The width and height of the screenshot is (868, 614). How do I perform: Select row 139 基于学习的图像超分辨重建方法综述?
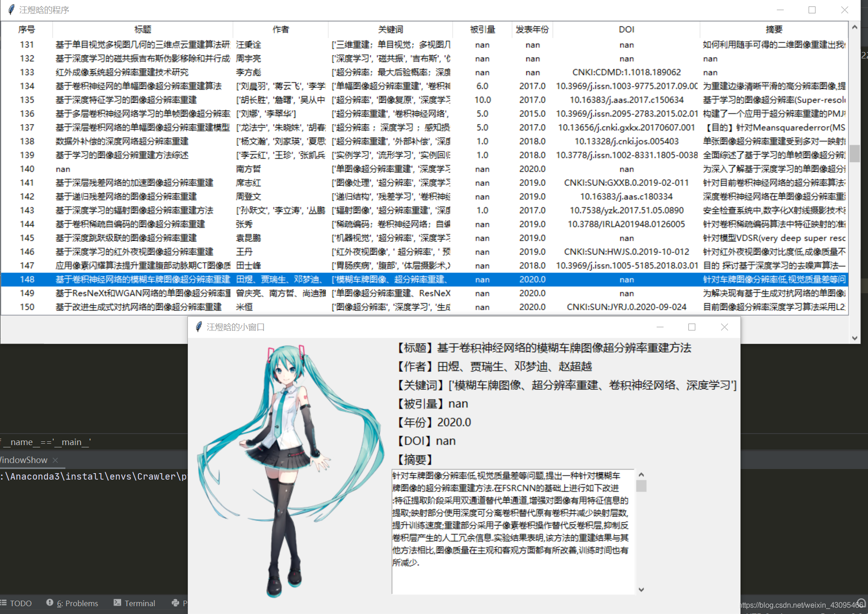pos(424,155)
